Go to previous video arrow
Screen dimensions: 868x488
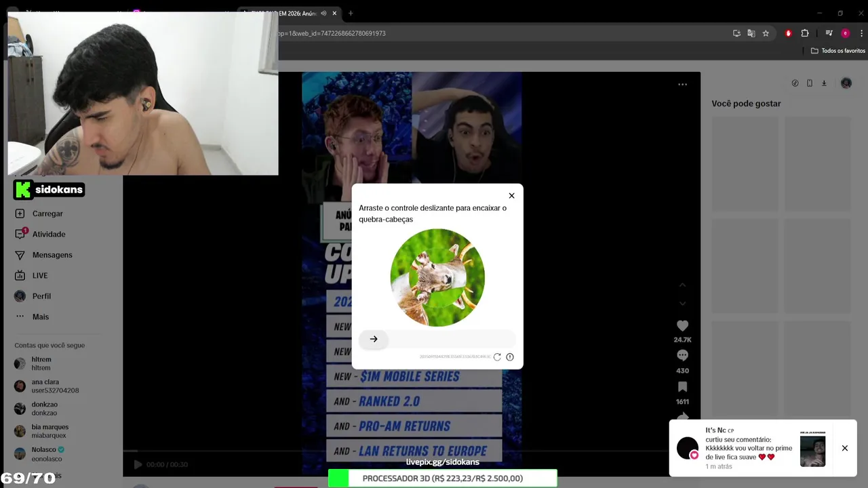(x=682, y=285)
